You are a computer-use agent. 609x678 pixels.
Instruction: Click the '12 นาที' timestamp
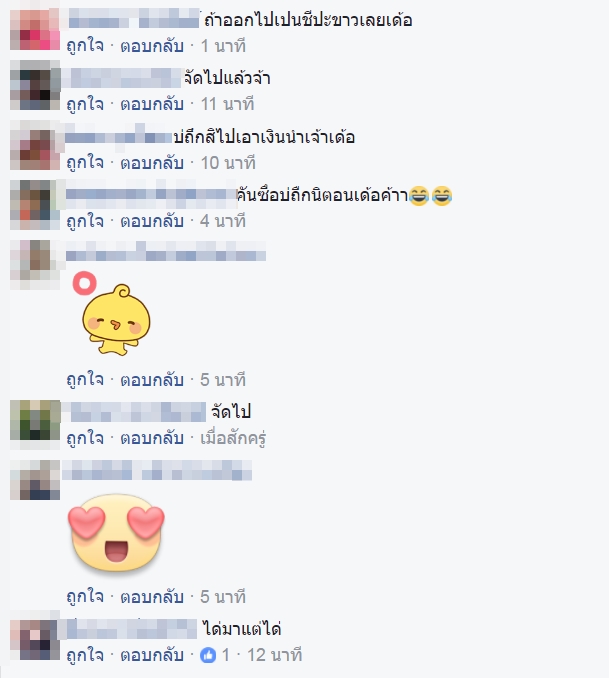click(274, 655)
